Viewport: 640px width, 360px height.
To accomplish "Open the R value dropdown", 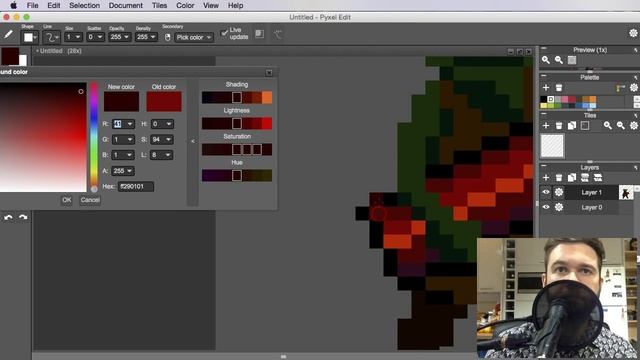I will 130,124.
